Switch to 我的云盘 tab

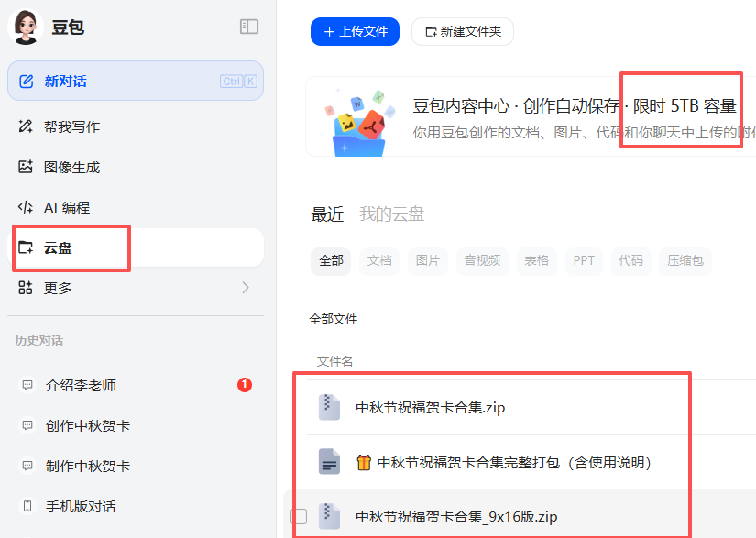391,214
